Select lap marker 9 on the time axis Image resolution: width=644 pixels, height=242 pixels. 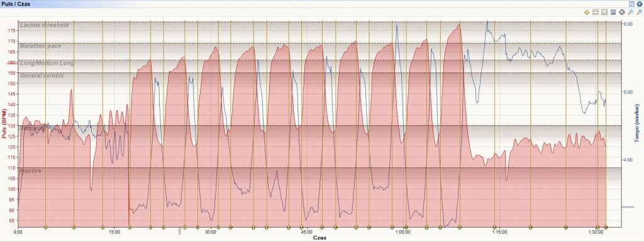(218, 227)
